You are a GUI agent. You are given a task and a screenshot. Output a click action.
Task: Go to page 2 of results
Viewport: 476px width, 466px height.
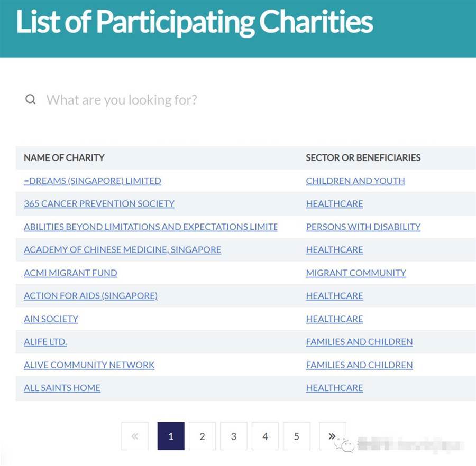pos(202,436)
